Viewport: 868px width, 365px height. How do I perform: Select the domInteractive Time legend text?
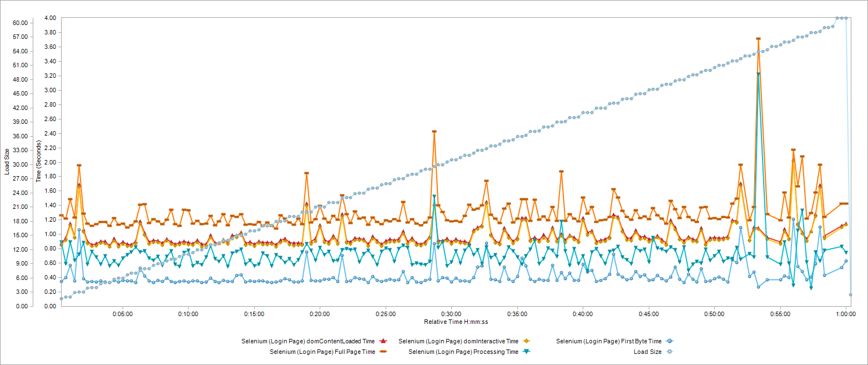coord(458,341)
